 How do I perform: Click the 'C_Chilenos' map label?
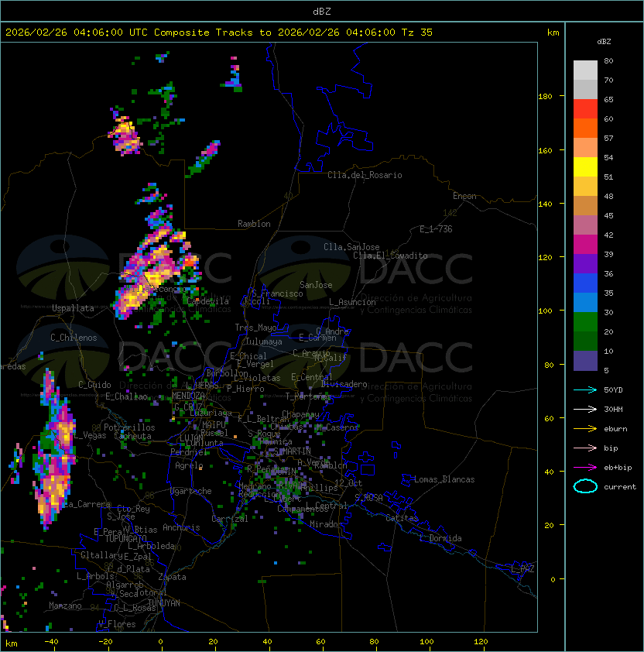[x=74, y=338]
